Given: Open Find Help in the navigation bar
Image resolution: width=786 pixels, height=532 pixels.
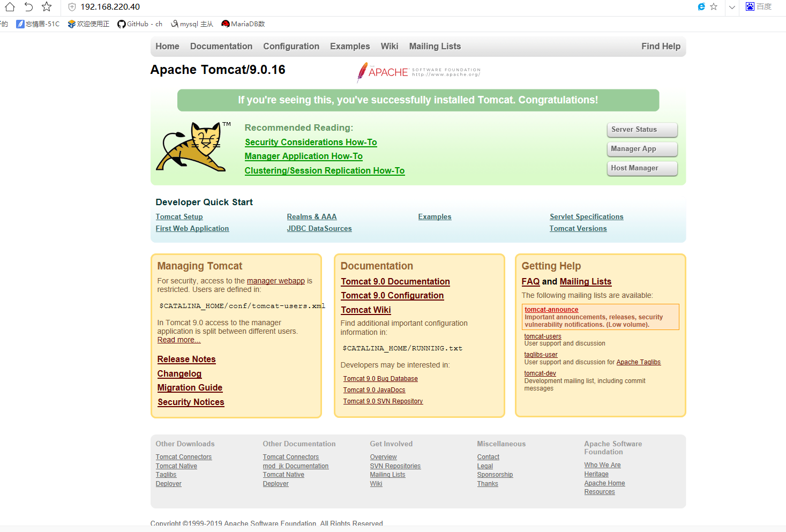Looking at the screenshot, I should (x=661, y=47).
